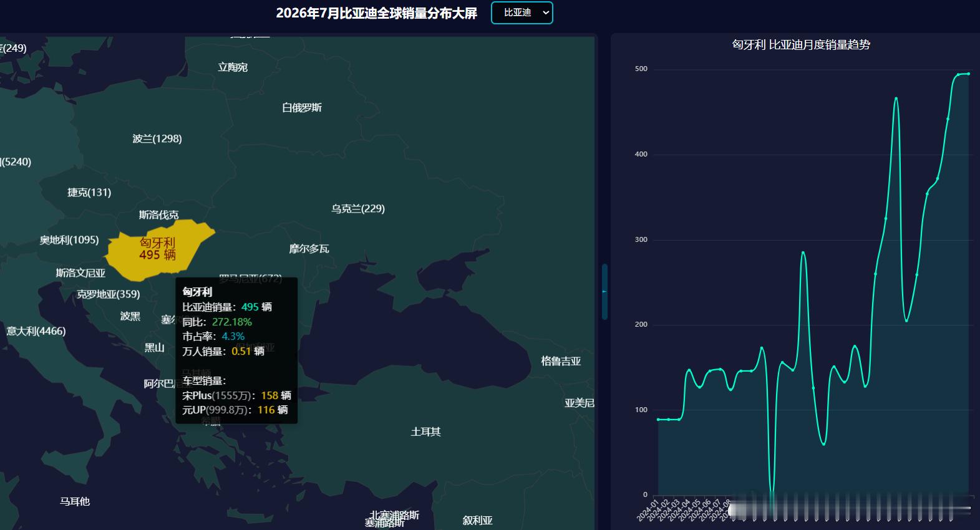
Task: Select 波兰(1298) on the map
Action: point(157,139)
